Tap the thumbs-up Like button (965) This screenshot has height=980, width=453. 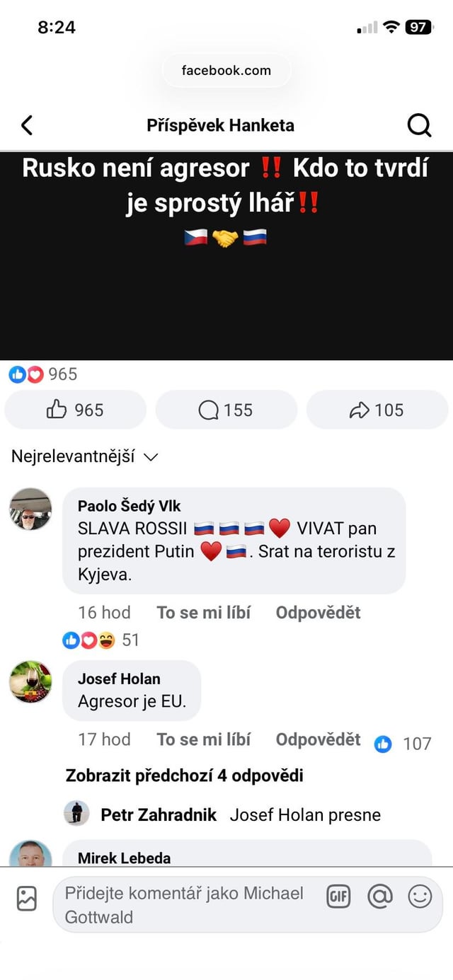point(75,410)
